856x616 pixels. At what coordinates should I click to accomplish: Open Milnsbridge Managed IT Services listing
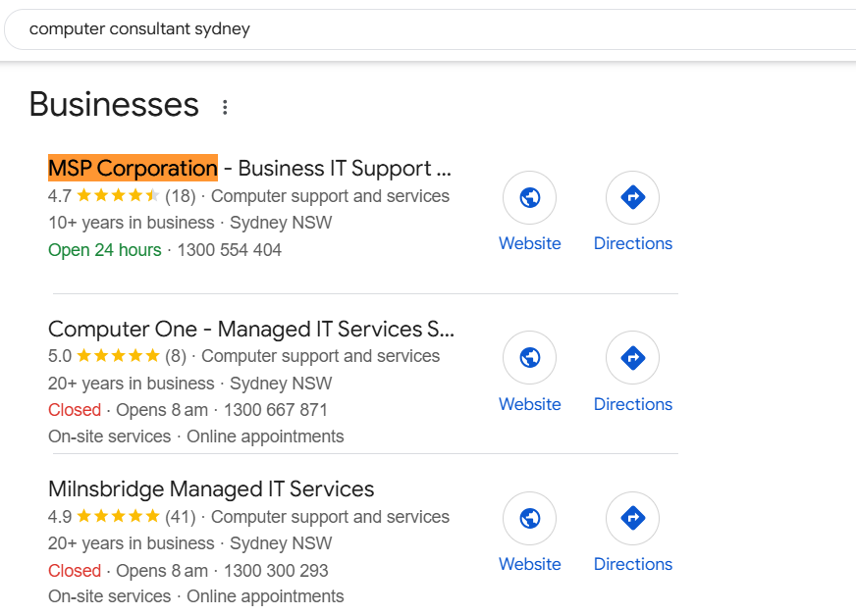tap(211, 488)
